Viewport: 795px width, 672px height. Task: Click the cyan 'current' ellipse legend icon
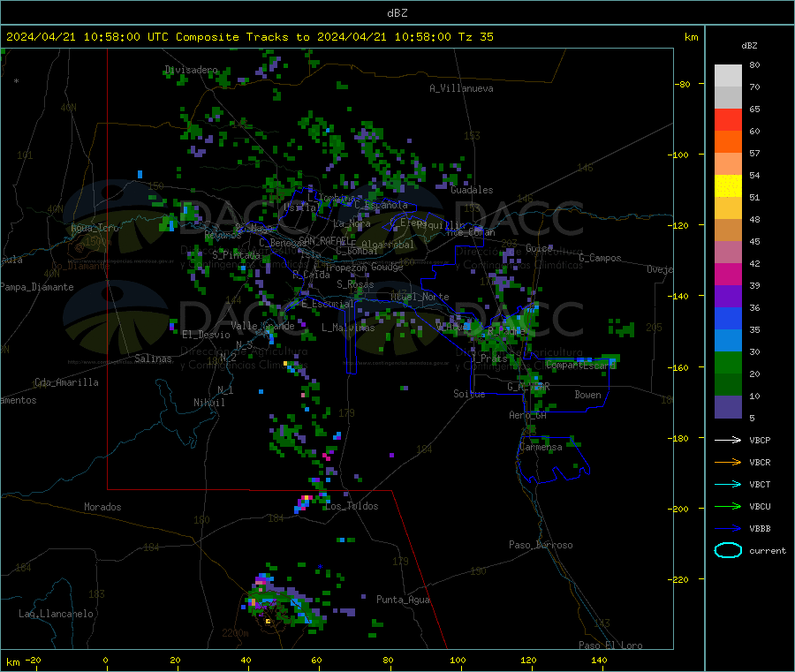(728, 550)
